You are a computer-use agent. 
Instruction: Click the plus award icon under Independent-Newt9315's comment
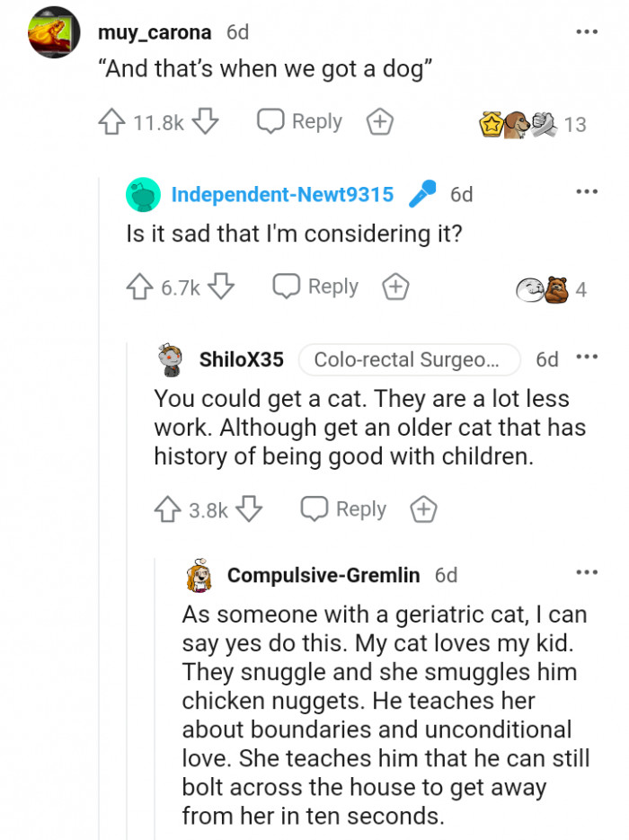pos(394,286)
